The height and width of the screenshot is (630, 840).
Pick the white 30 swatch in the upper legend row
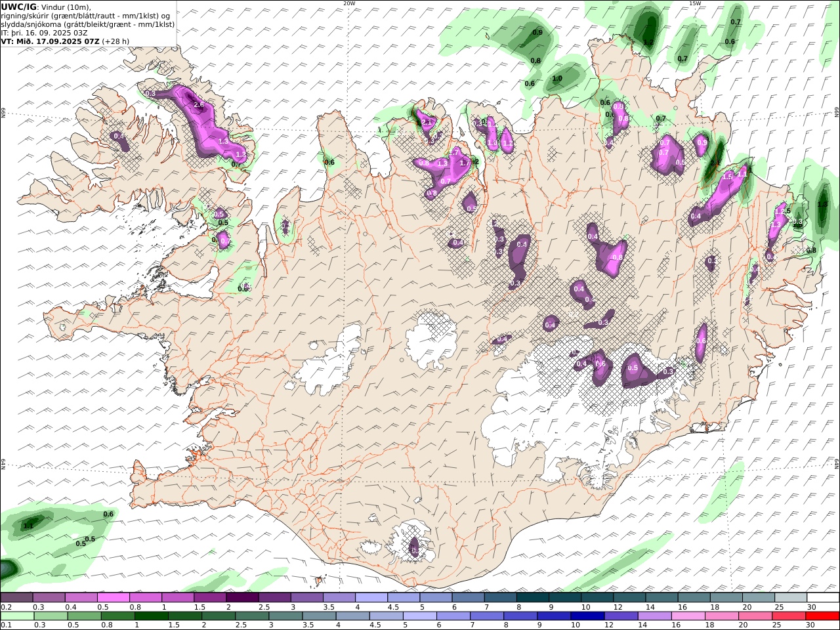click(823, 598)
